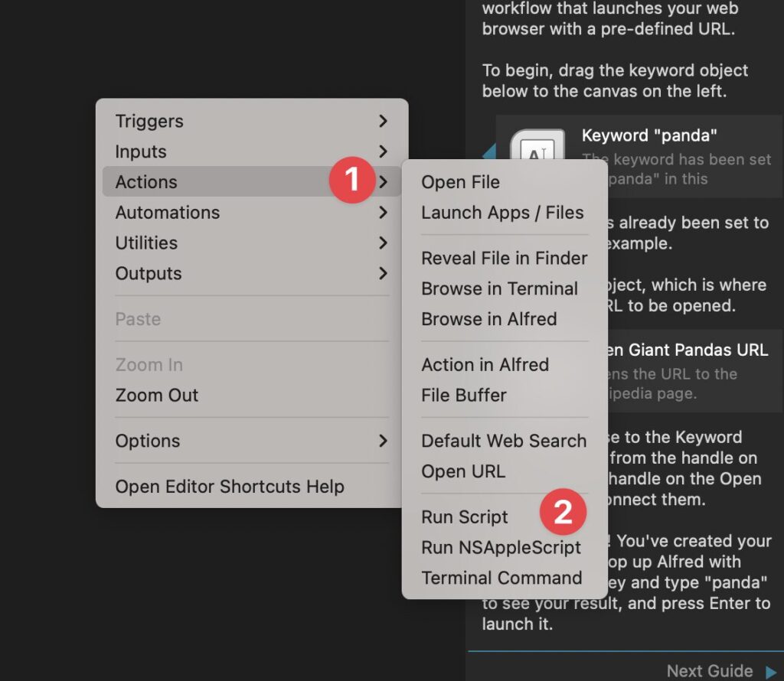
Task: Select Reveal File in Finder
Action: tap(505, 259)
